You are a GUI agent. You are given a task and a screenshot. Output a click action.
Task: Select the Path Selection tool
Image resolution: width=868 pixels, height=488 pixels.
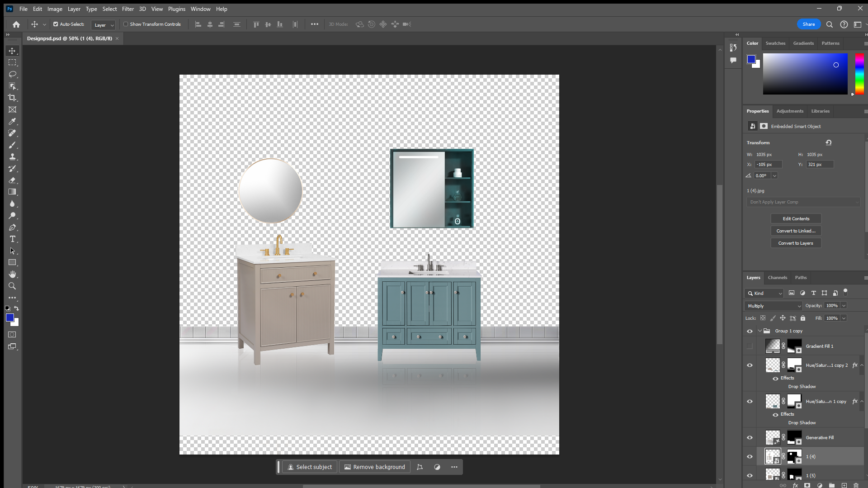[x=12, y=251]
